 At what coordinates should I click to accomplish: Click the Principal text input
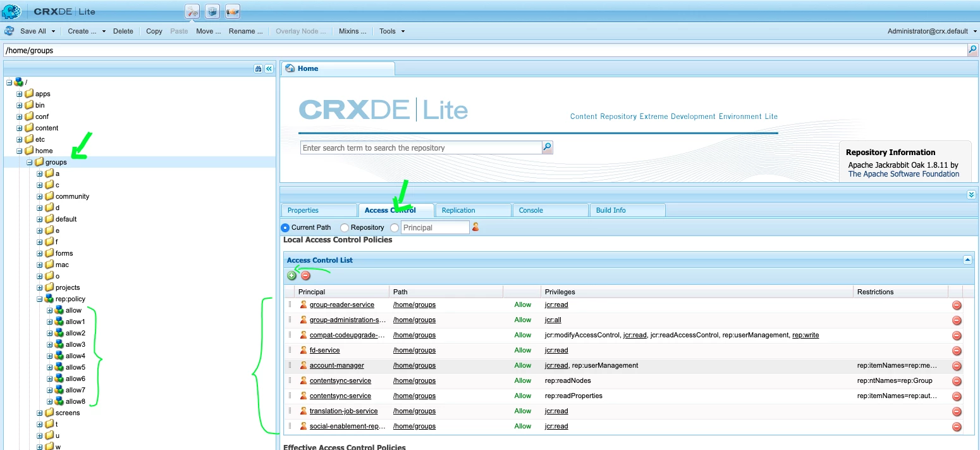(x=435, y=227)
